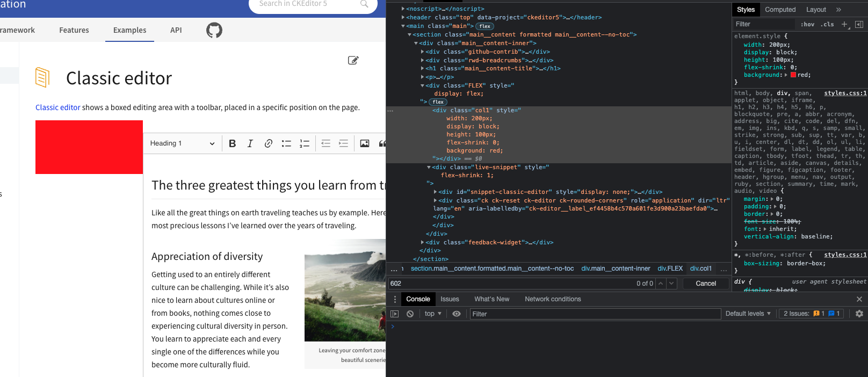Image resolution: width=868 pixels, height=377 pixels.
Task: Open the top JavaScript context dropdown
Action: pos(433,314)
